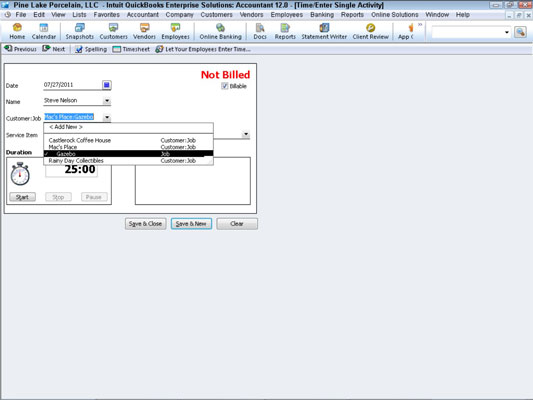Expand the Name dropdown arrow
The width and height of the screenshot is (533, 400).
click(107, 101)
